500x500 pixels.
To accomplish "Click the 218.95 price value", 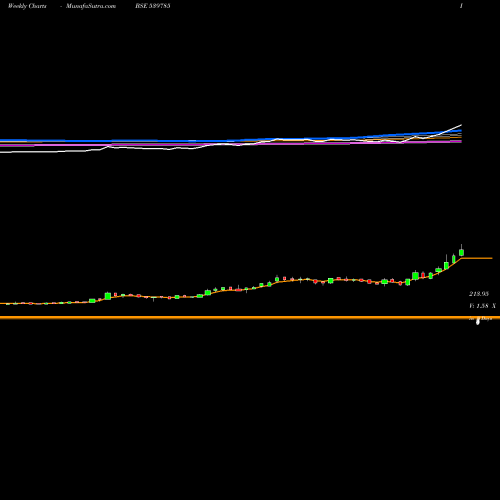I will click(479, 294).
